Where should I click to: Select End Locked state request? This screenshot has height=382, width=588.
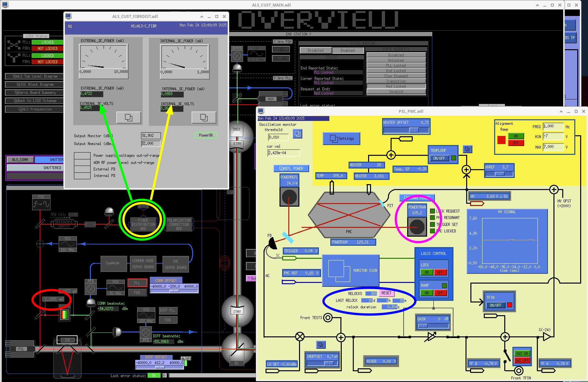pyautogui.click(x=396, y=71)
